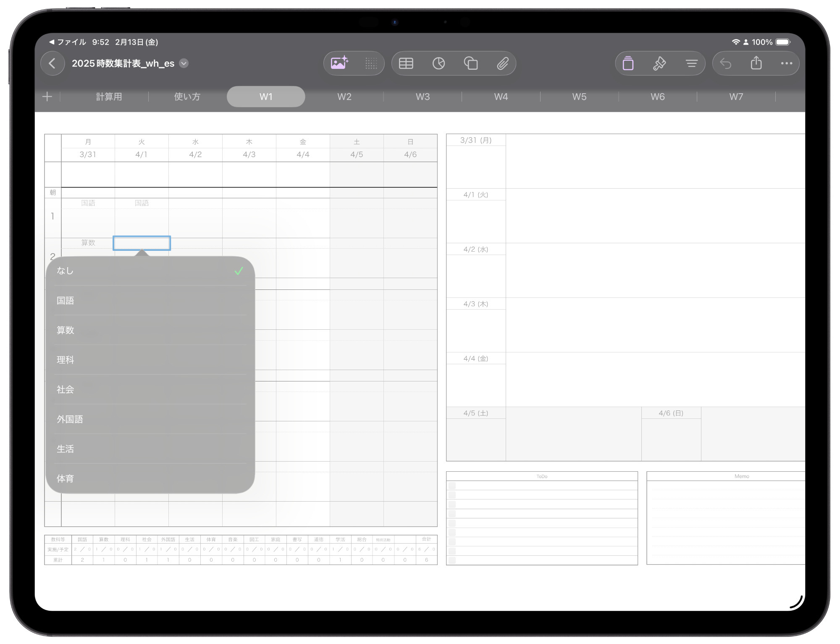840x644 pixels.
Task: Open the format paintbrush icon
Action: 659,63
